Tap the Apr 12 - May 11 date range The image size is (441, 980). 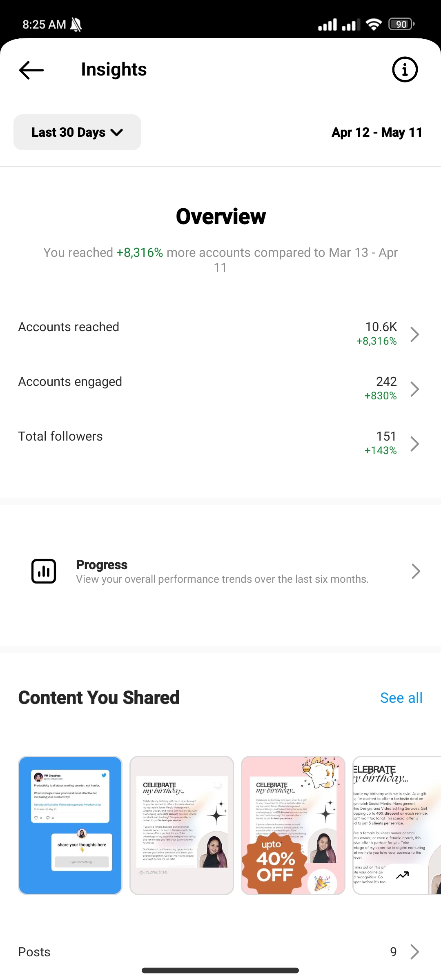[377, 132]
